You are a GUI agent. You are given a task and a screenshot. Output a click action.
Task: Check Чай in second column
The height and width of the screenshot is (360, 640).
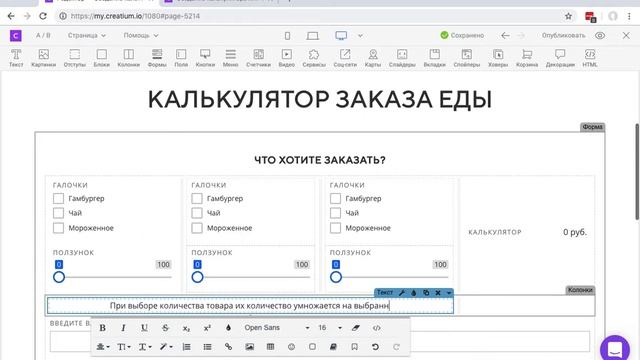coord(197,213)
